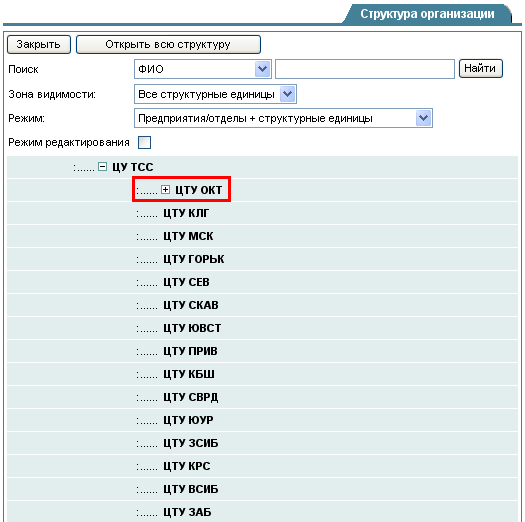Select the ЦТУ МСК tree item

pos(188,236)
